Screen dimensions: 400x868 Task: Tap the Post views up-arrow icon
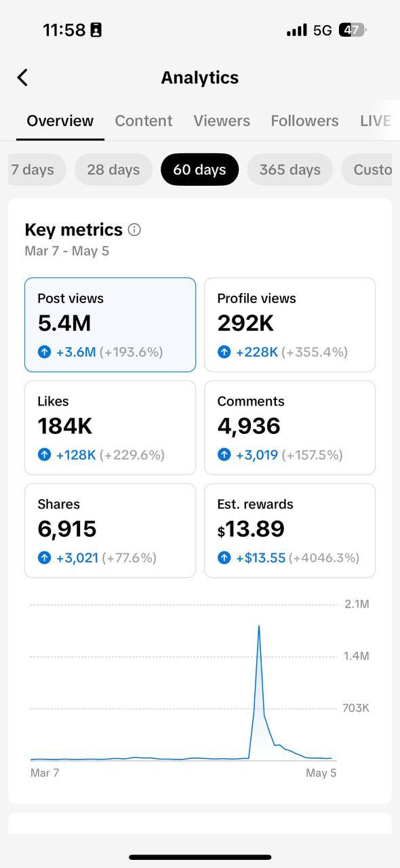pos(44,352)
